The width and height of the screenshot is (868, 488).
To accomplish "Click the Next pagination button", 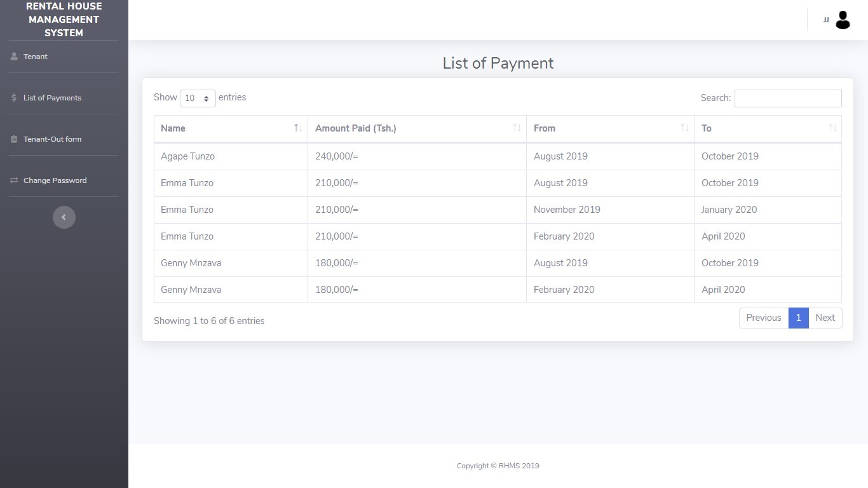I will coord(825,318).
